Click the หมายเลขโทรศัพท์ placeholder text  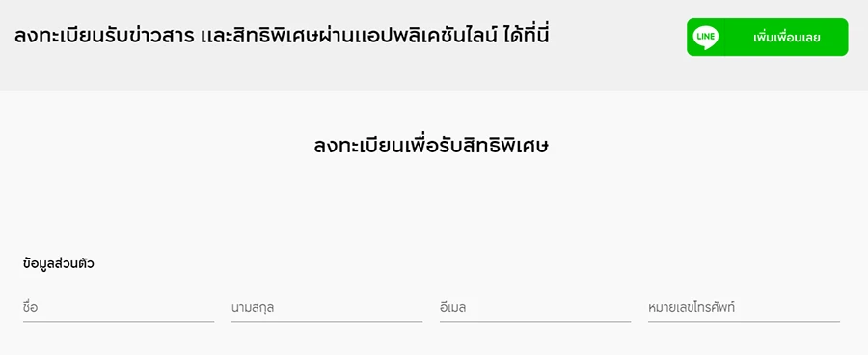tap(692, 307)
